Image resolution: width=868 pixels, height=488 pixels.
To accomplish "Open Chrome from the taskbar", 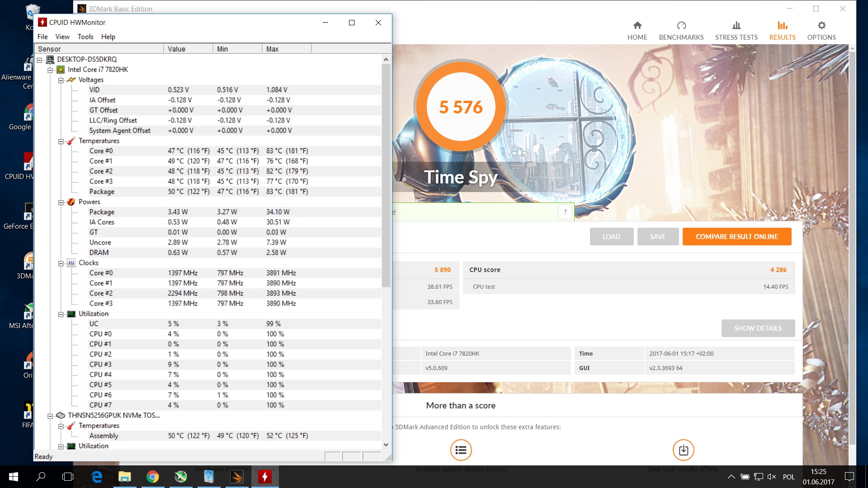I will tap(153, 477).
